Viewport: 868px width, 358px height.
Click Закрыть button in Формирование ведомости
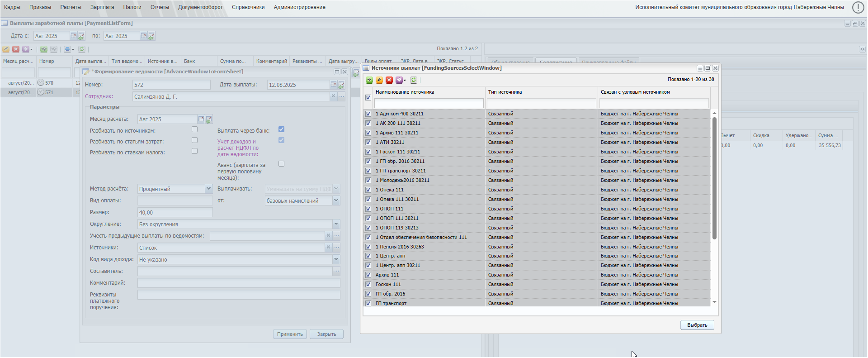point(326,334)
